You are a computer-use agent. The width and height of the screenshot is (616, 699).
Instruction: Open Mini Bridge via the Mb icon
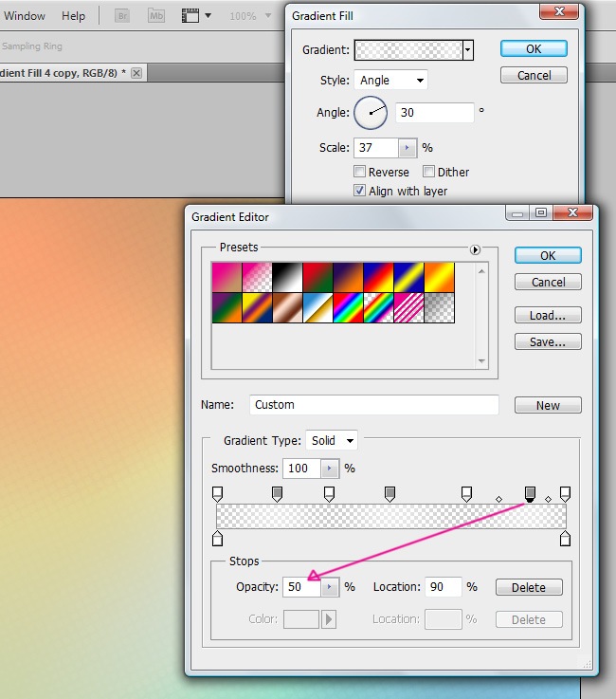(156, 16)
